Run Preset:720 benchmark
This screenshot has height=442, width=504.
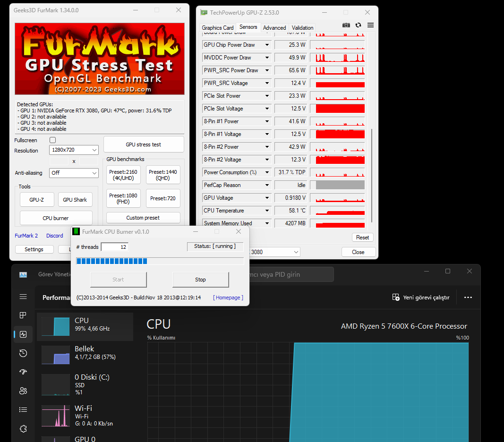point(163,198)
